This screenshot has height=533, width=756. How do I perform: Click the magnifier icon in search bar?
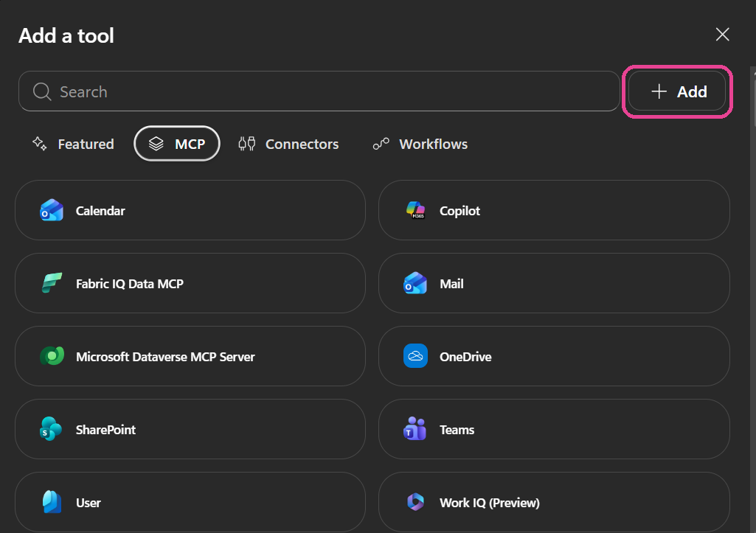coord(42,91)
